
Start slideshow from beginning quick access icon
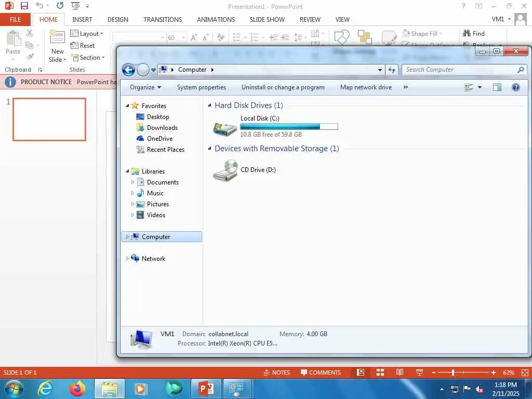click(x=75, y=6)
